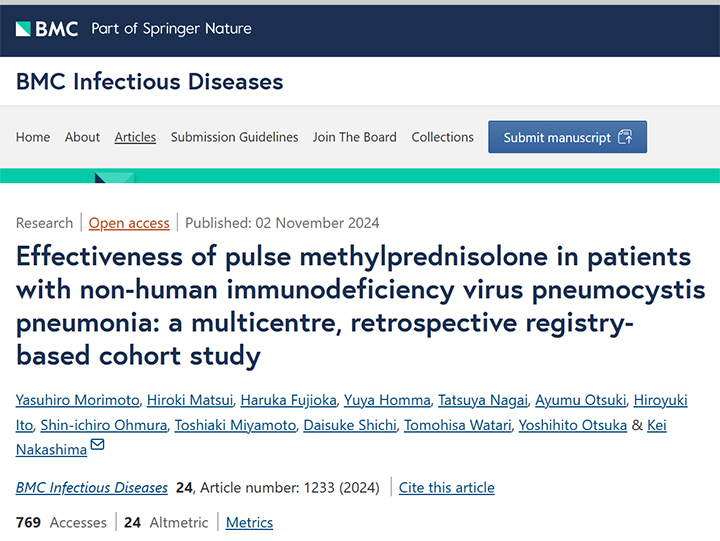This screenshot has height=541, width=720.
Task: Open the About page
Action: (82, 137)
